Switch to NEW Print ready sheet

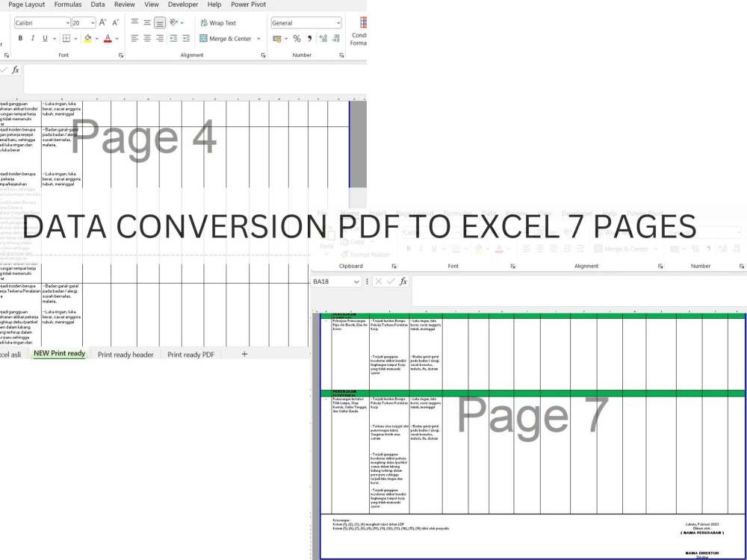59,353
